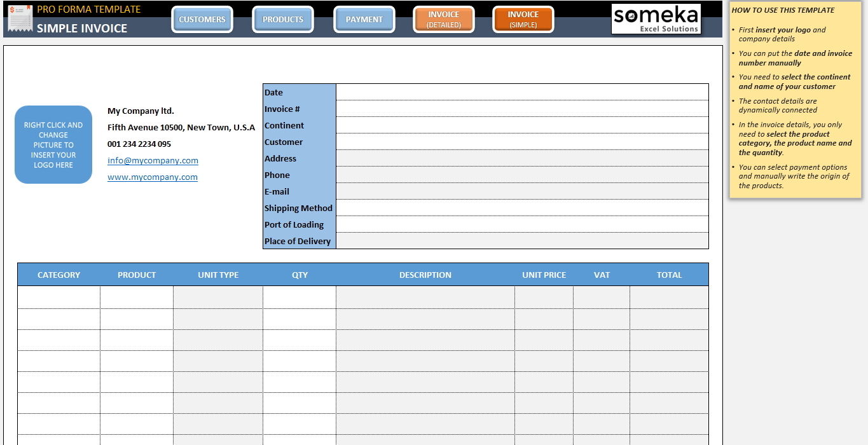Image resolution: width=868 pixels, height=445 pixels.
Task: Click the UNIT PRICE column header
Action: coord(544,275)
